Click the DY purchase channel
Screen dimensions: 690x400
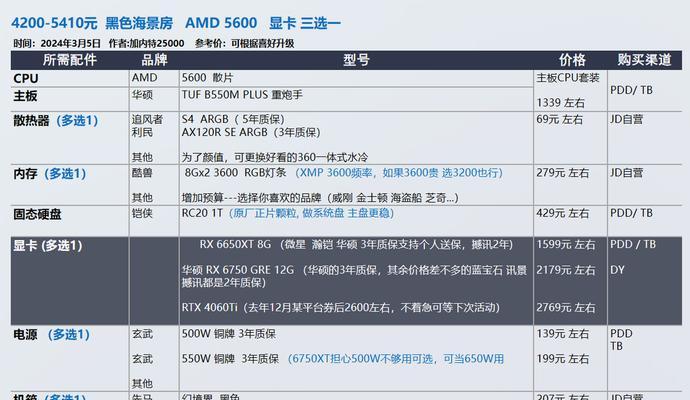coord(617,270)
